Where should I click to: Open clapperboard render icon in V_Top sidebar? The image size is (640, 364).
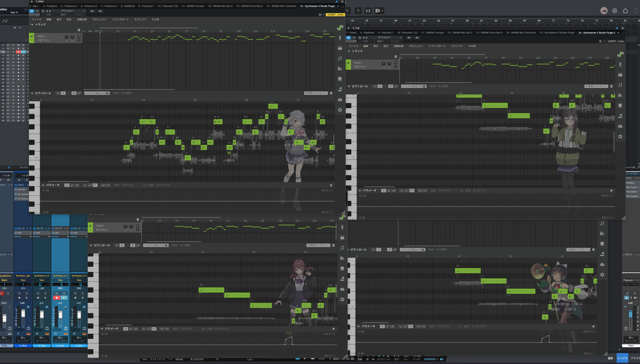click(x=620, y=75)
